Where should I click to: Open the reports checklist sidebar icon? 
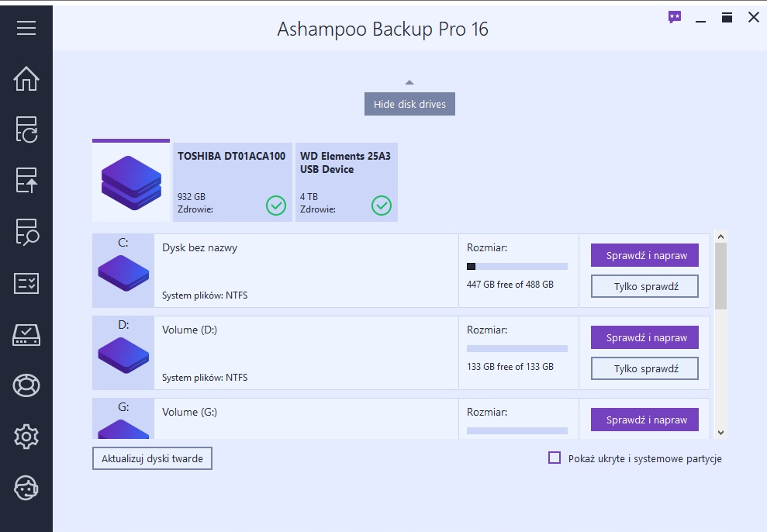(x=26, y=283)
